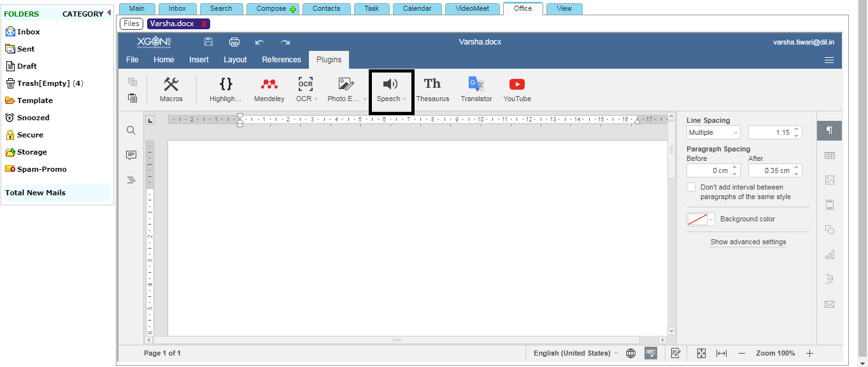Zoom in with the plus button

810,353
